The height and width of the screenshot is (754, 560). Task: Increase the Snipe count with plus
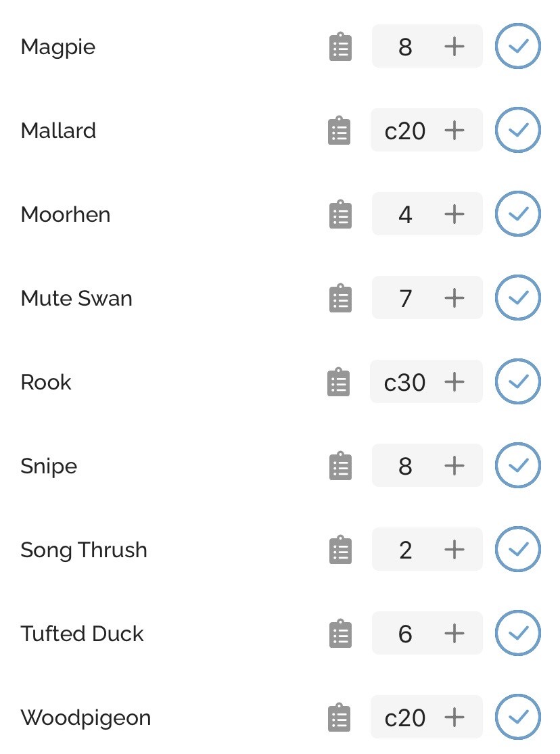[x=454, y=465]
